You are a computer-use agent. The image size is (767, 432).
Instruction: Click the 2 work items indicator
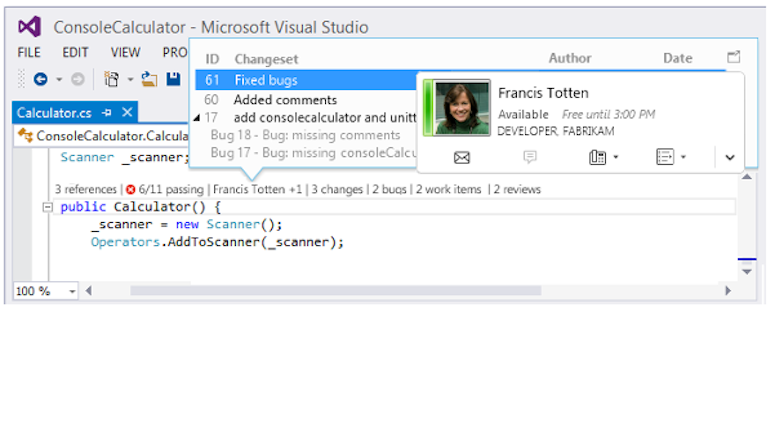tap(449, 189)
